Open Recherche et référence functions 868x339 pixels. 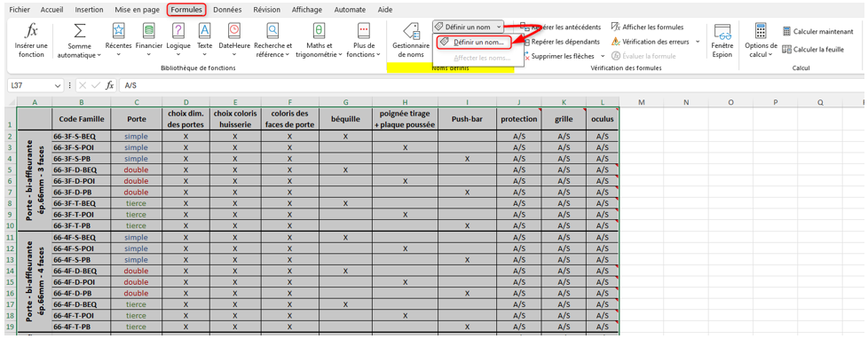click(x=272, y=40)
